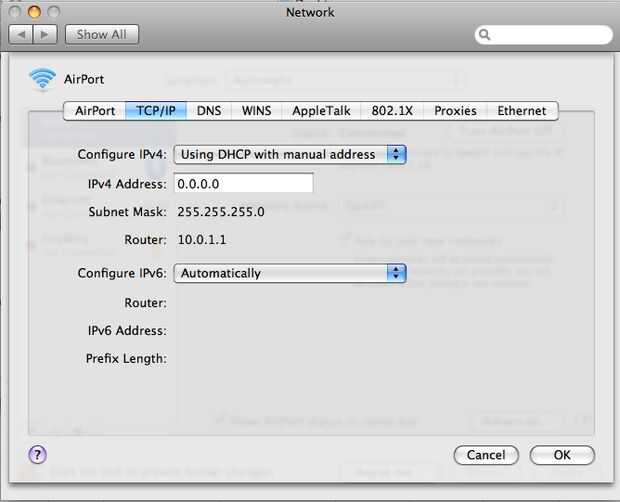Open the WINS tab

pos(256,111)
